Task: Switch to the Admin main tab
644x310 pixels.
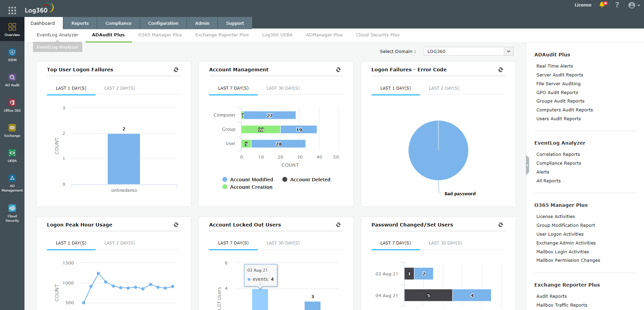Action: click(202, 23)
